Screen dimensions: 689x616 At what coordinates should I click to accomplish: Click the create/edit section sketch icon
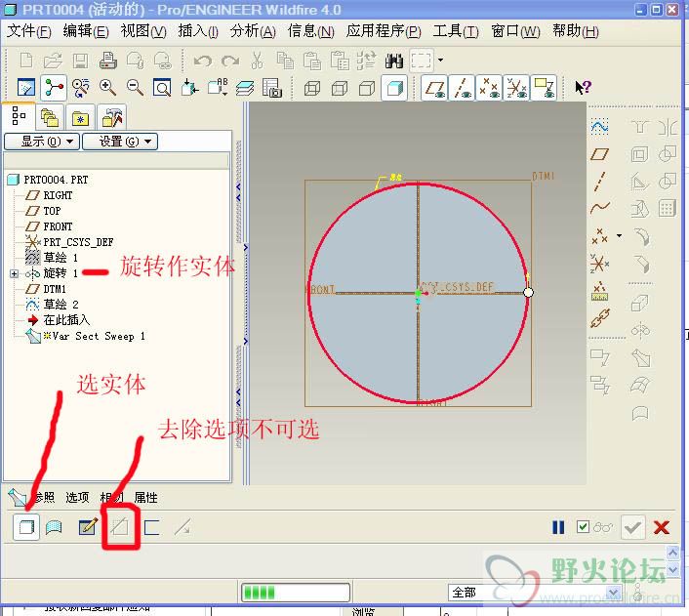click(88, 527)
